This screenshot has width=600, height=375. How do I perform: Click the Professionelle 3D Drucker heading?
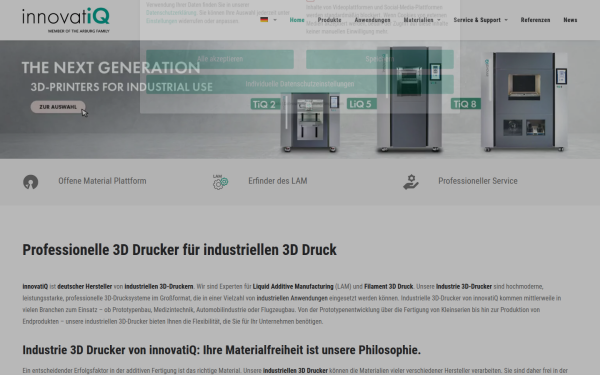click(x=179, y=250)
